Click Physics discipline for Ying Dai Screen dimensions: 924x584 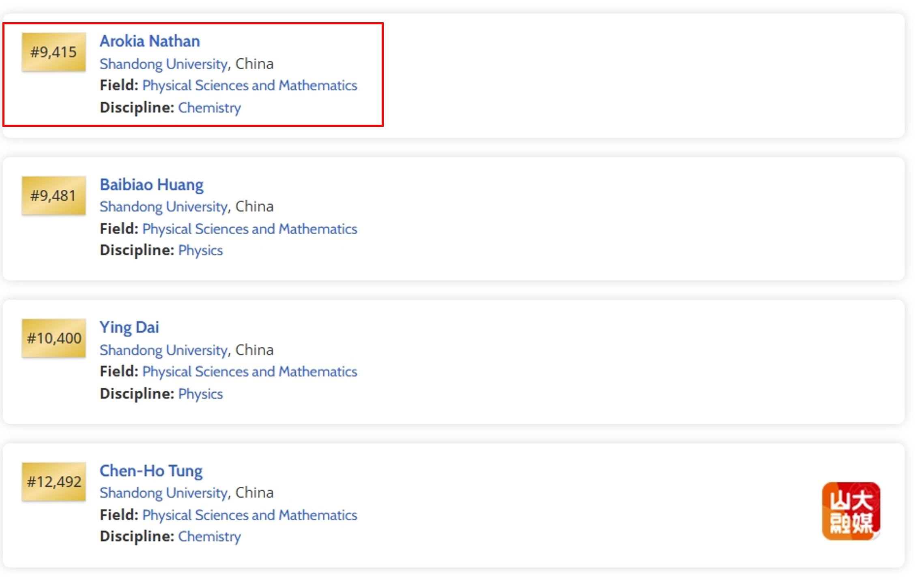point(200,394)
